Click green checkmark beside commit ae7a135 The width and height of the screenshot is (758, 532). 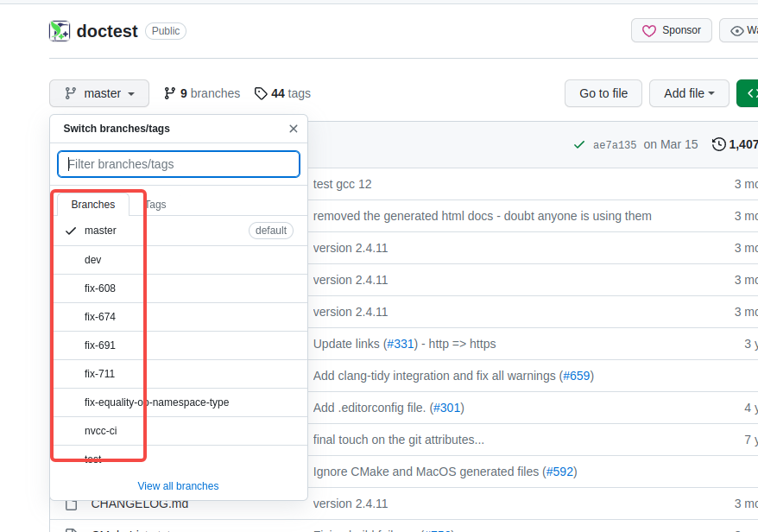[579, 144]
